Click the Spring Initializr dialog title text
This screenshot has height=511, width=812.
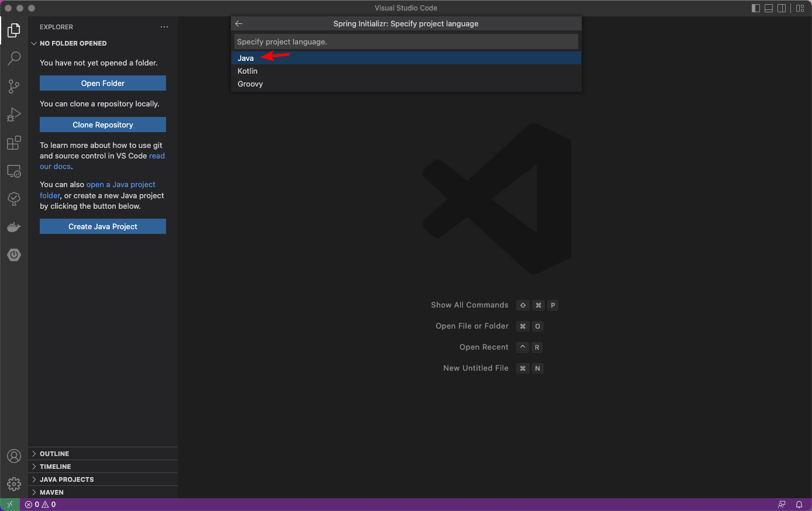(x=406, y=24)
